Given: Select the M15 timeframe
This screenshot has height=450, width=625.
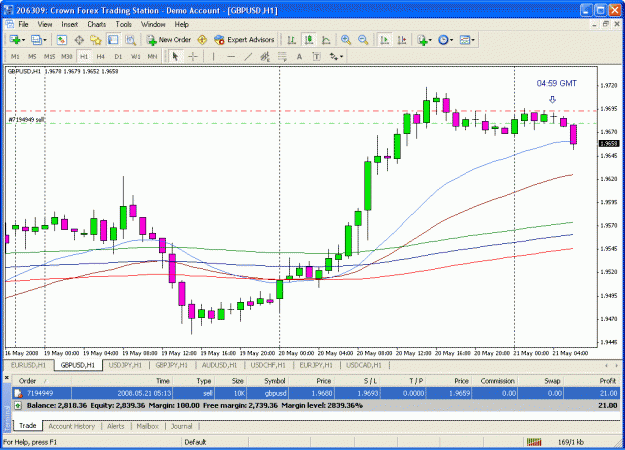Looking at the screenshot, I should (49, 57).
